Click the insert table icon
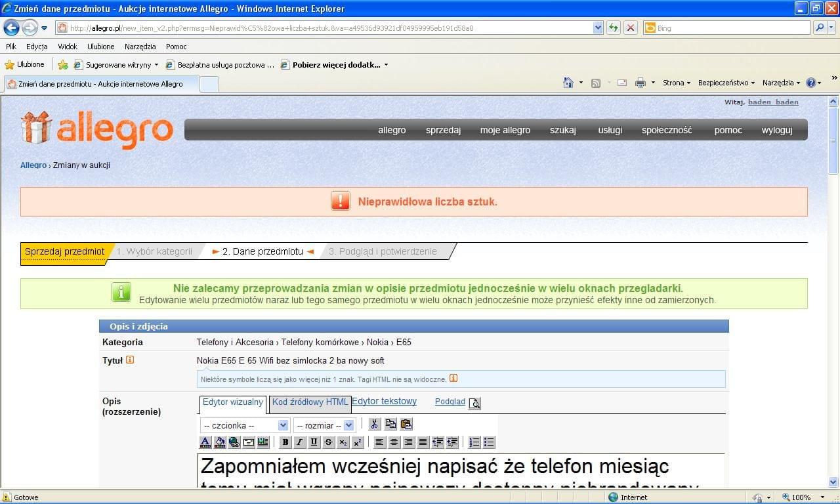Image resolution: width=840 pixels, height=504 pixels. click(263, 442)
